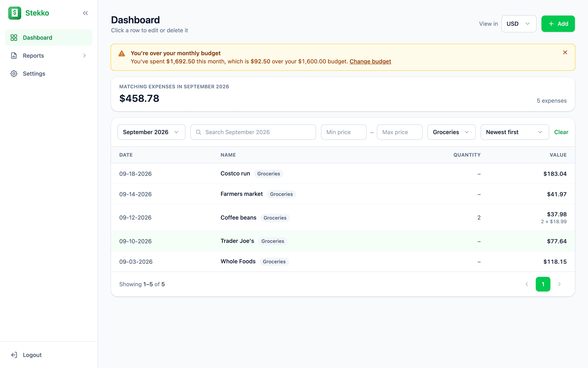Open the Groceries category filter dropdown
Viewport: 588px width, 368px height.
(x=451, y=132)
